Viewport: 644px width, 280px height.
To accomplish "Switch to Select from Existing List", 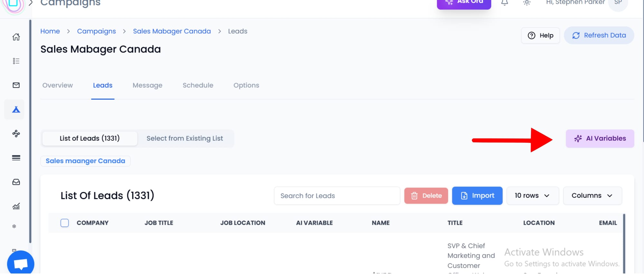I will coord(185,139).
